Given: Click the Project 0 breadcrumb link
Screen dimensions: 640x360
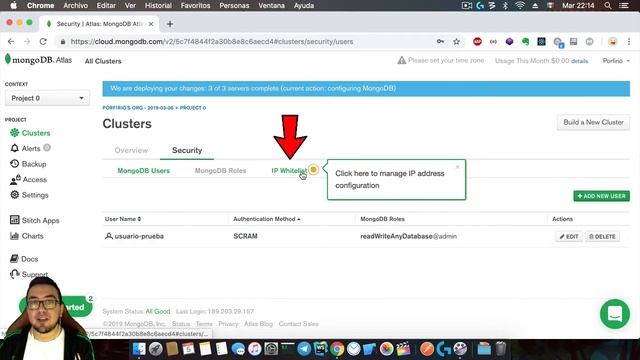Looking at the screenshot, I should tap(193, 108).
